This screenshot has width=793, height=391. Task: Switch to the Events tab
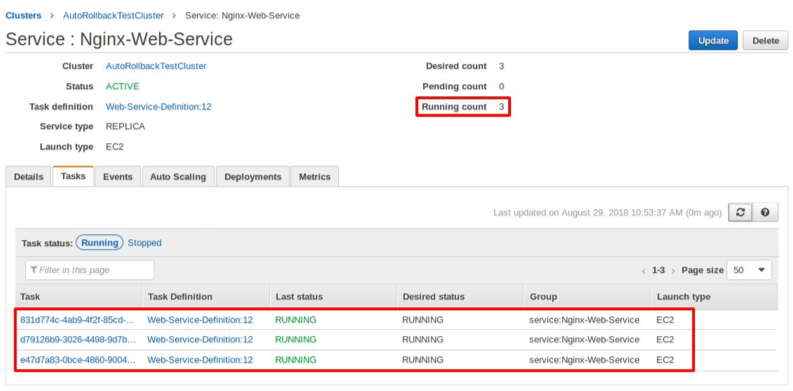118,177
